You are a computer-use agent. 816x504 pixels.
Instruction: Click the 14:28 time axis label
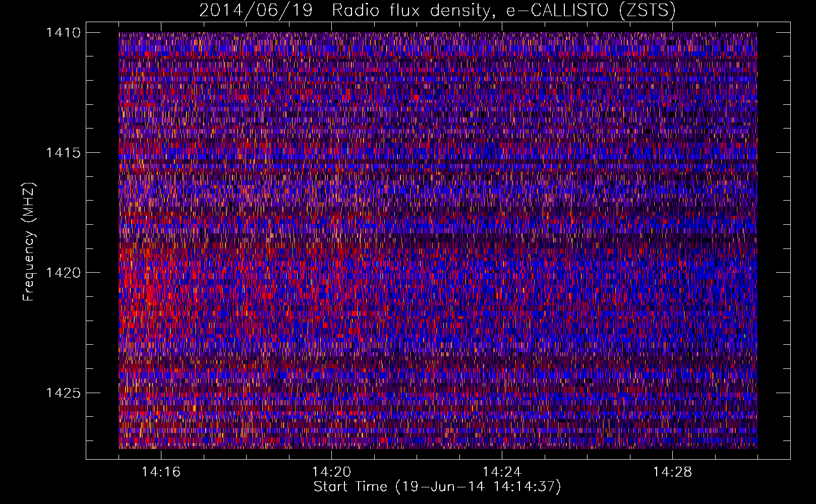672,472
